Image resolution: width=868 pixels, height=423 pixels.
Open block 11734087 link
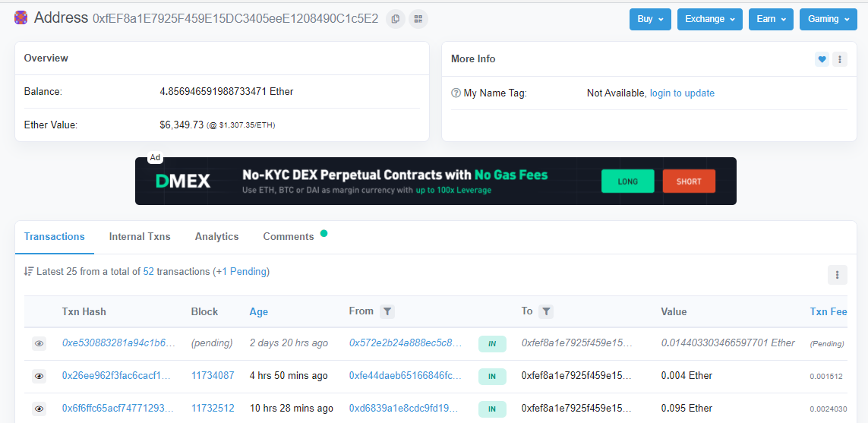point(213,376)
